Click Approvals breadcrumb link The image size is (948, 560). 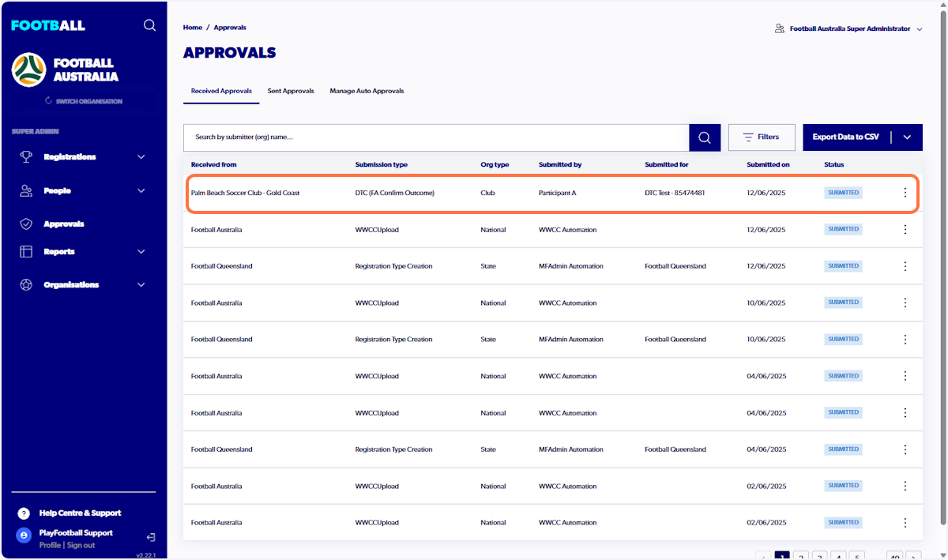point(230,28)
